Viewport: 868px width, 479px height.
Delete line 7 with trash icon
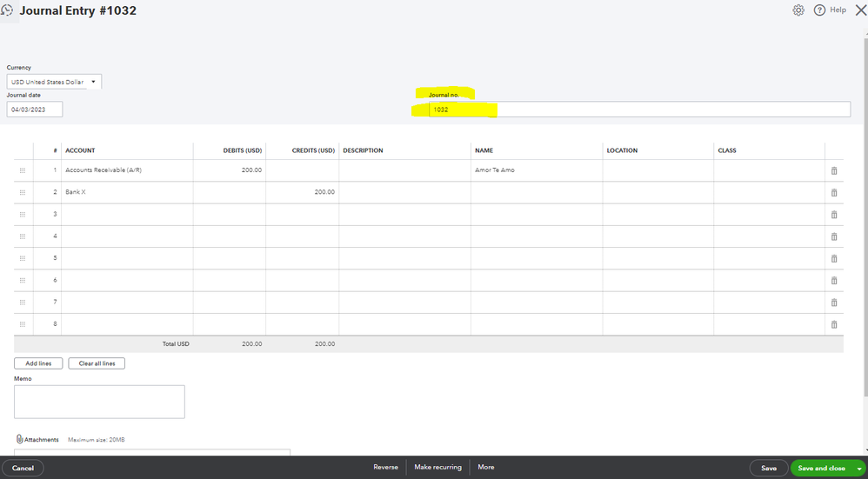pos(834,303)
